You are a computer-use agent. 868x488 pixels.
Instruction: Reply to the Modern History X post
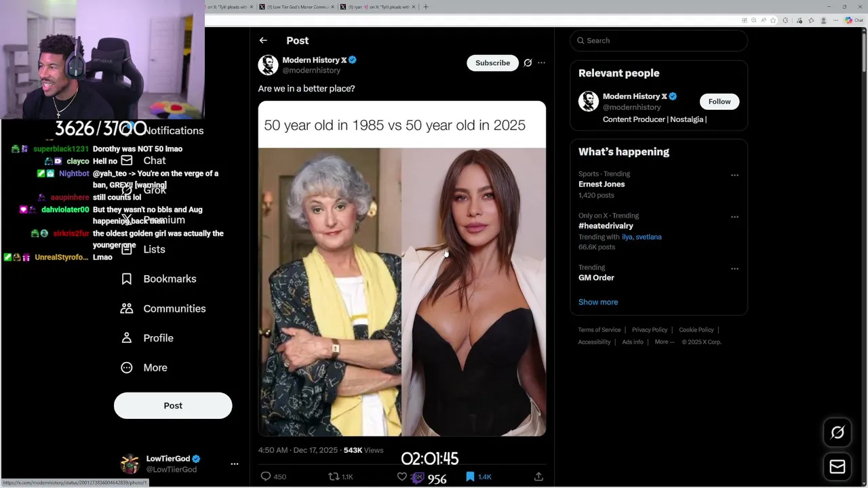[266, 476]
